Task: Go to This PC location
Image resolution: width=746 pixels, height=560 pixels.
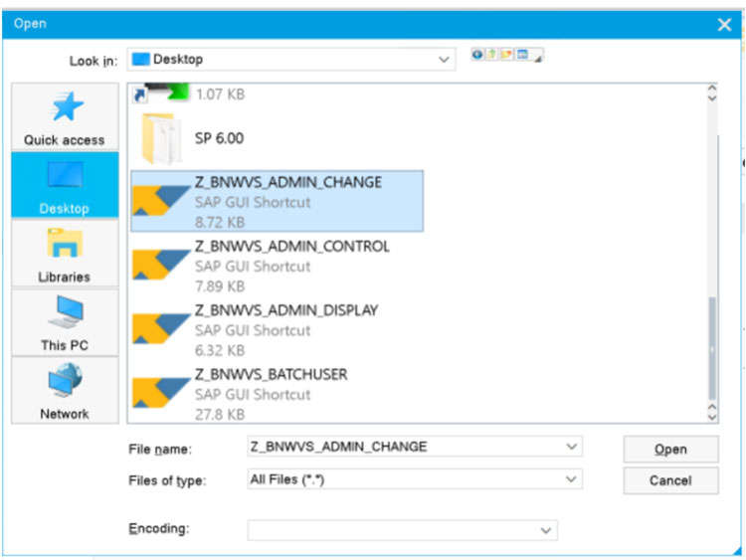Action: tap(64, 321)
